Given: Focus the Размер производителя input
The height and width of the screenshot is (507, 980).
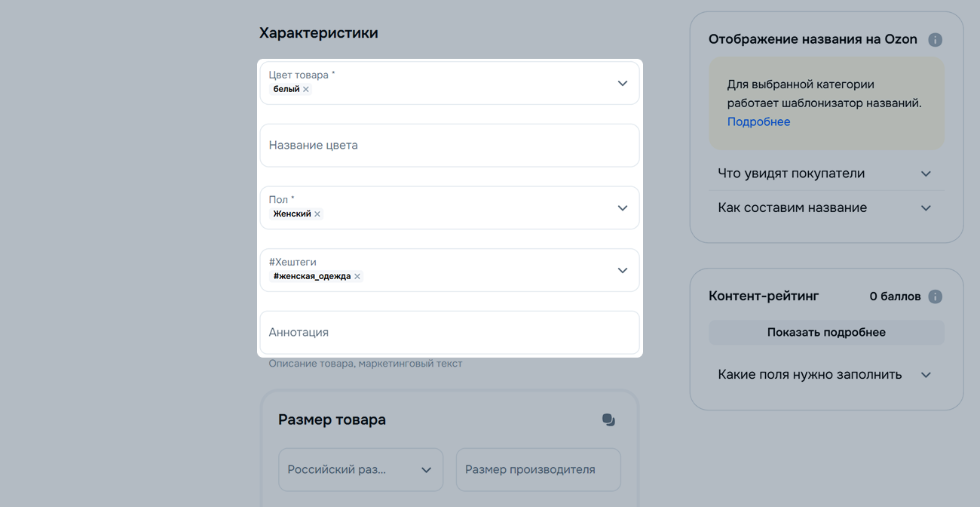Looking at the screenshot, I should (x=538, y=469).
